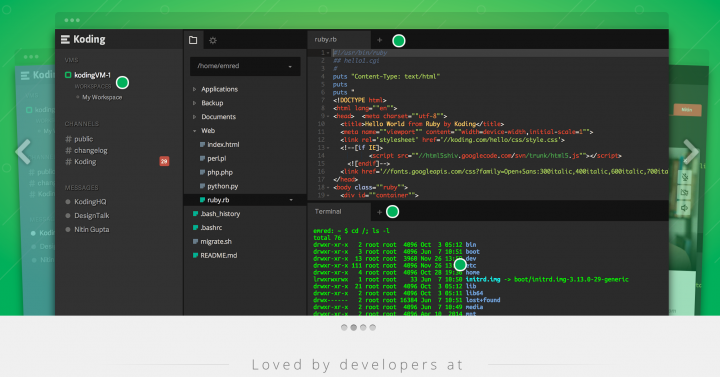Open the Koding channel
The height and width of the screenshot is (377, 720).
point(81,162)
